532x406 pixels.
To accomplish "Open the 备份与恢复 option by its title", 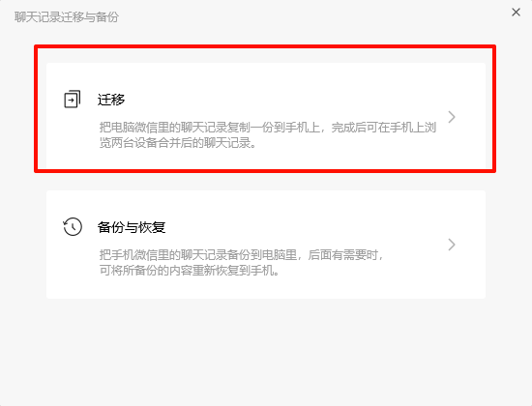I will 132,227.
